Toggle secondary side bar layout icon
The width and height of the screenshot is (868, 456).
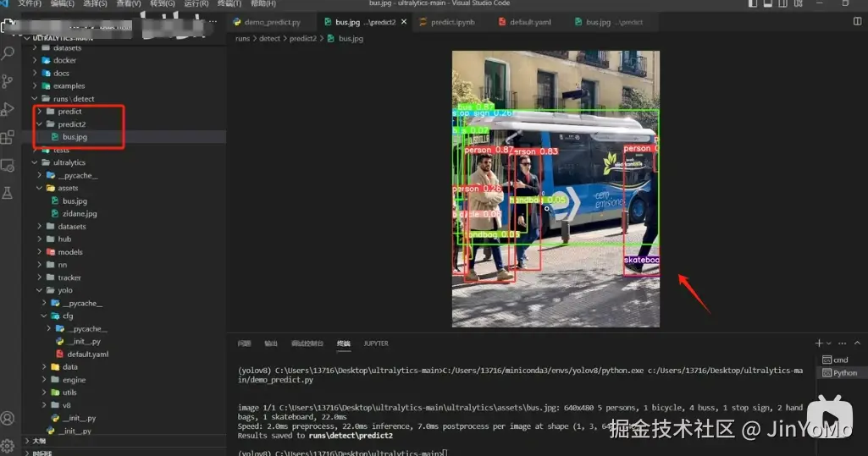(x=782, y=3)
